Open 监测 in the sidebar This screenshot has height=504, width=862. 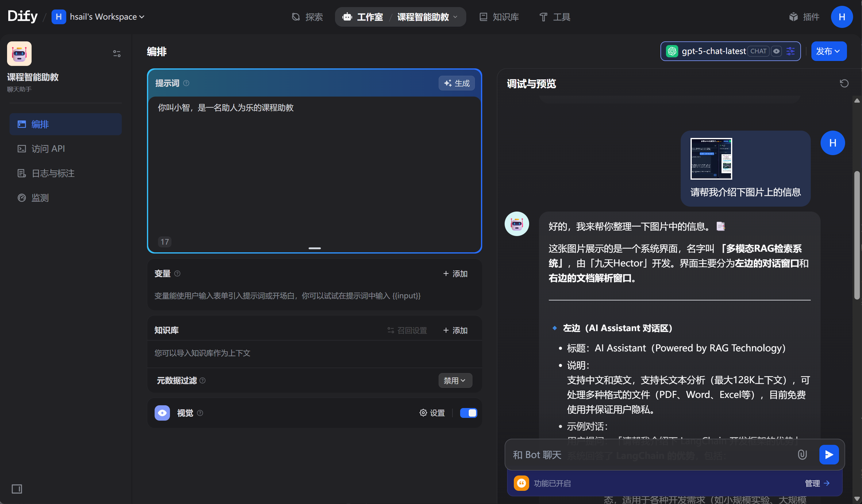click(65, 198)
